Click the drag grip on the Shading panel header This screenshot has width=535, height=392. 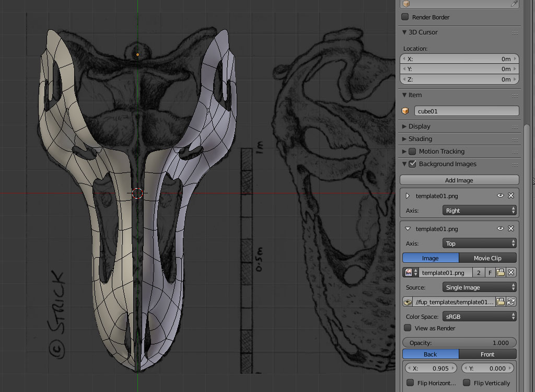(515, 140)
